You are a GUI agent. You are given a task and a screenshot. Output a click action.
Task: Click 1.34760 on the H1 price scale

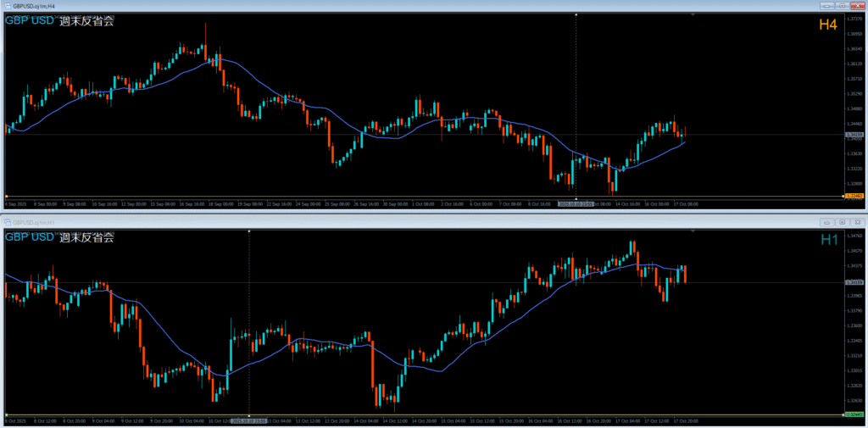tap(854, 236)
